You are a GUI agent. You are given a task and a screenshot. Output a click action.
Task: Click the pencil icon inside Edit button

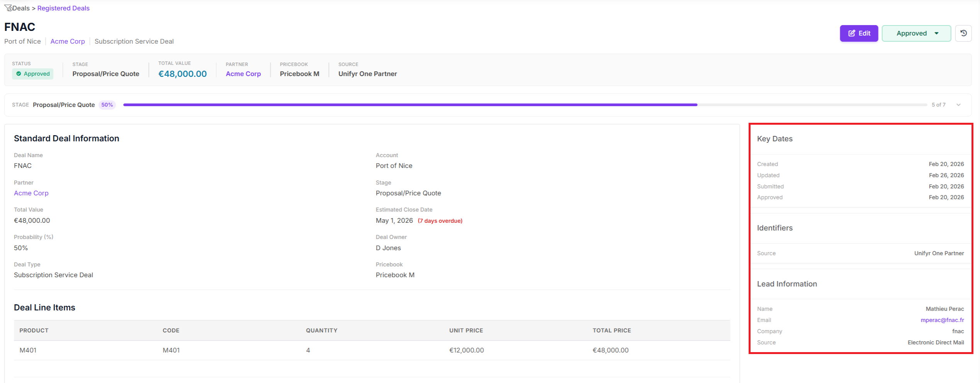point(851,33)
